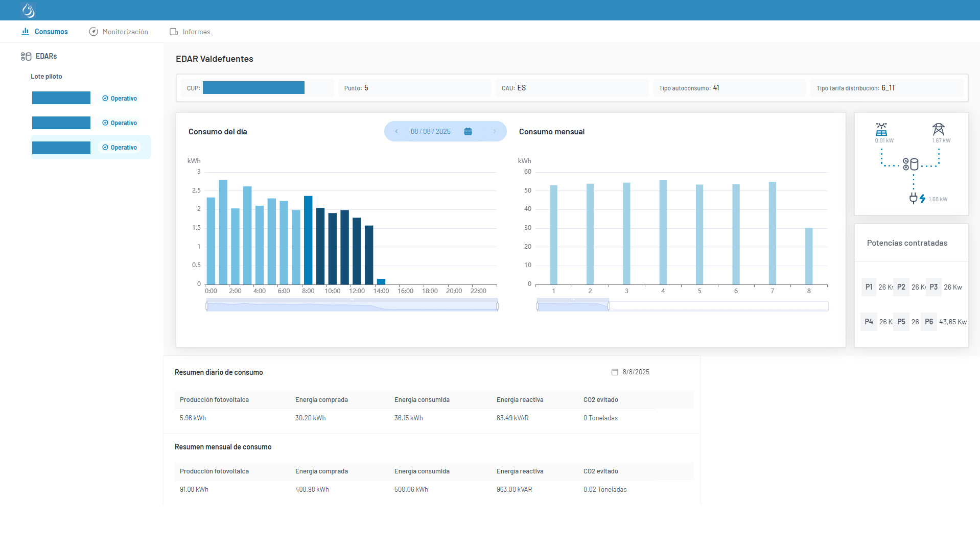980x549 pixels.
Task: Click the EDARs sidebar icon
Action: [x=26, y=56]
